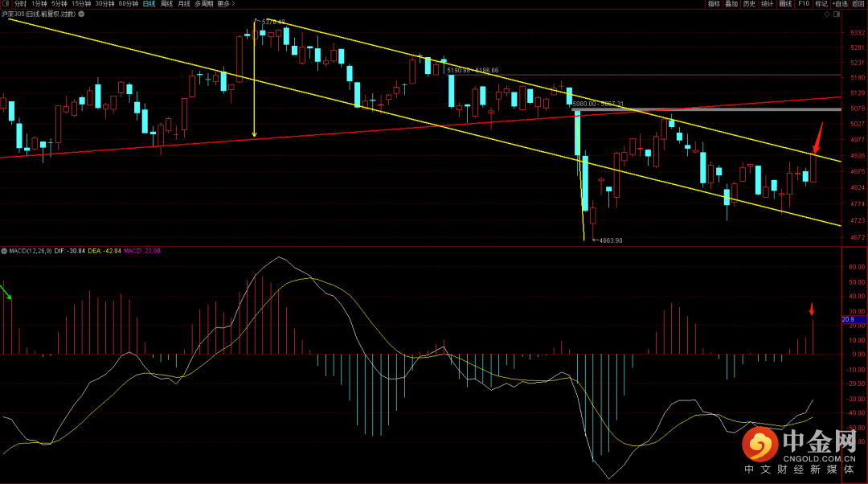Click the 指标 indicators button

point(714,3)
